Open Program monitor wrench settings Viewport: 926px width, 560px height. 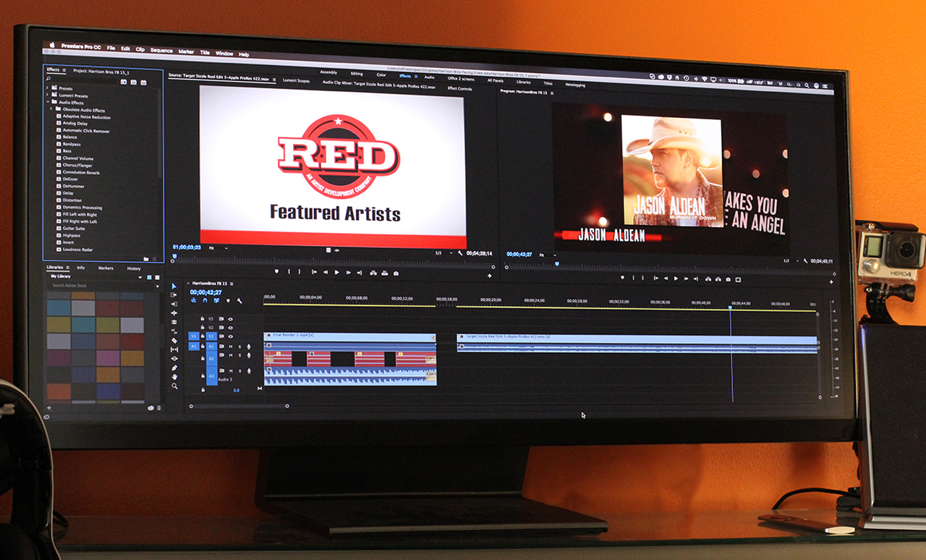pyautogui.click(x=805, y=260)
